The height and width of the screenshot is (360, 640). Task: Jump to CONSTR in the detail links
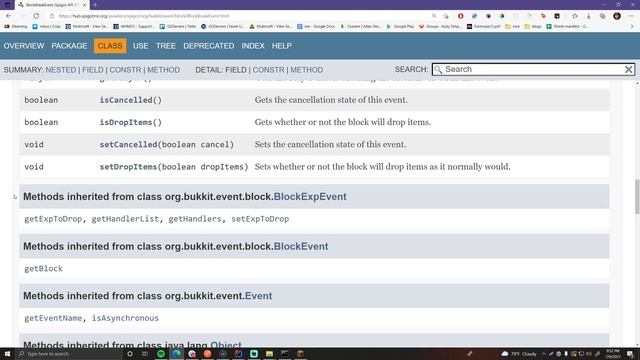[x=268, y=70]
